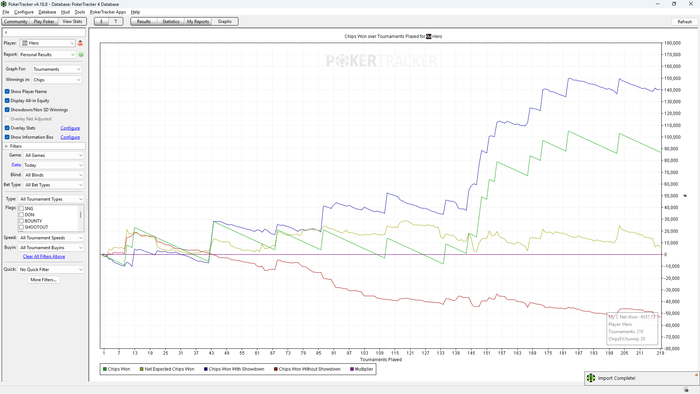The height and width of the screenshot is (394, 700).
Task: Collapse the sidebar with the arrow icon
Action: (x=6, y=33)
